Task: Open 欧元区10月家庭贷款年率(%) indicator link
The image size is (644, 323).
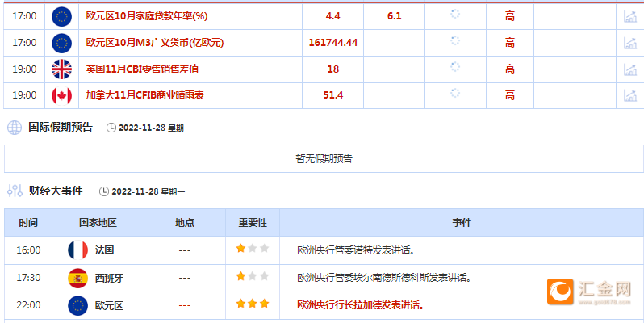Action: click(x=147, y=16)
